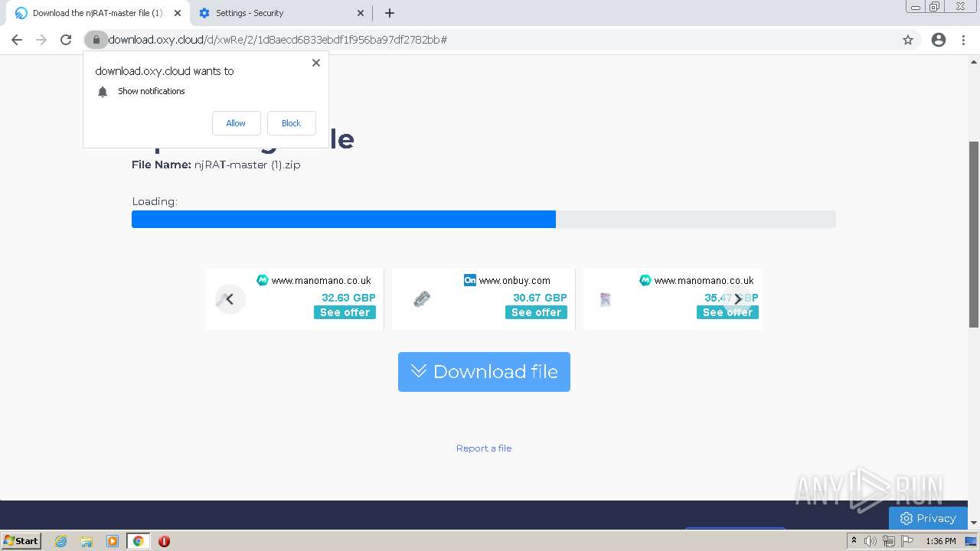This screenshot has width=980, height=551.
Task: Allow notifications from download.oxy.cloud
Action: coord(236,123)
